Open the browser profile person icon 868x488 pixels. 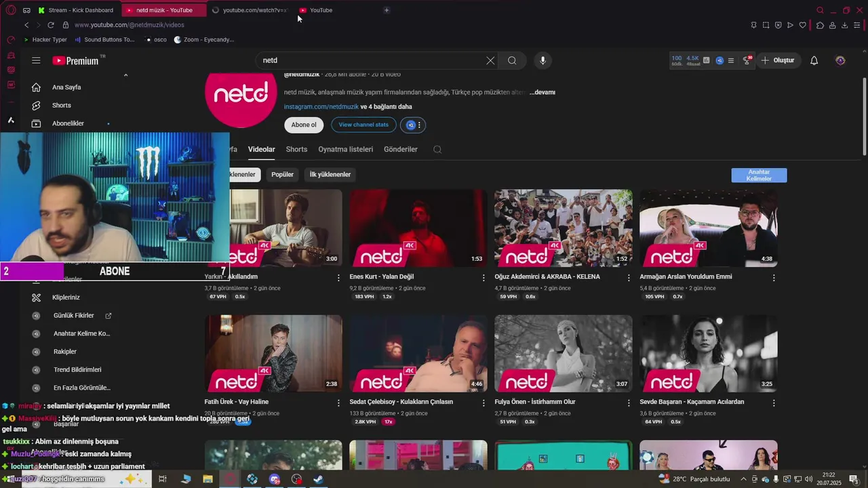pos(832,25)
